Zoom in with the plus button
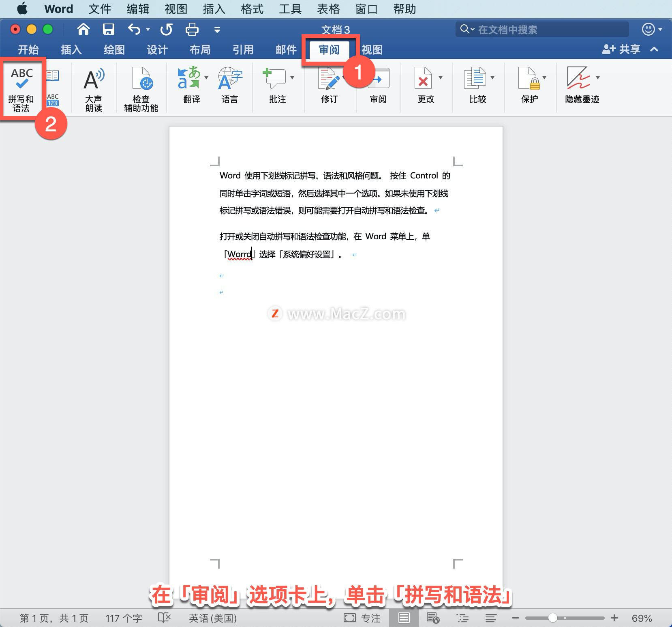 click(x=614, y=618)
